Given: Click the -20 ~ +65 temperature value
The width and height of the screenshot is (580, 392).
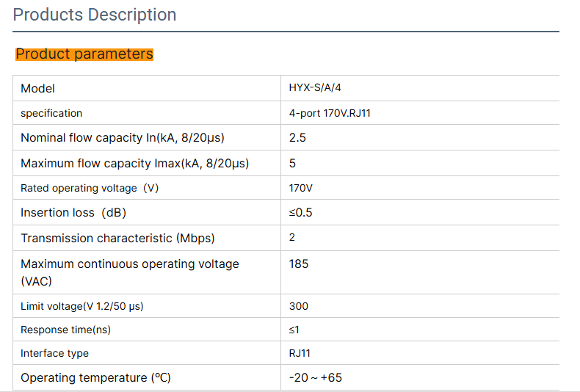Looking at the screenshot, I should coord(316,378).
